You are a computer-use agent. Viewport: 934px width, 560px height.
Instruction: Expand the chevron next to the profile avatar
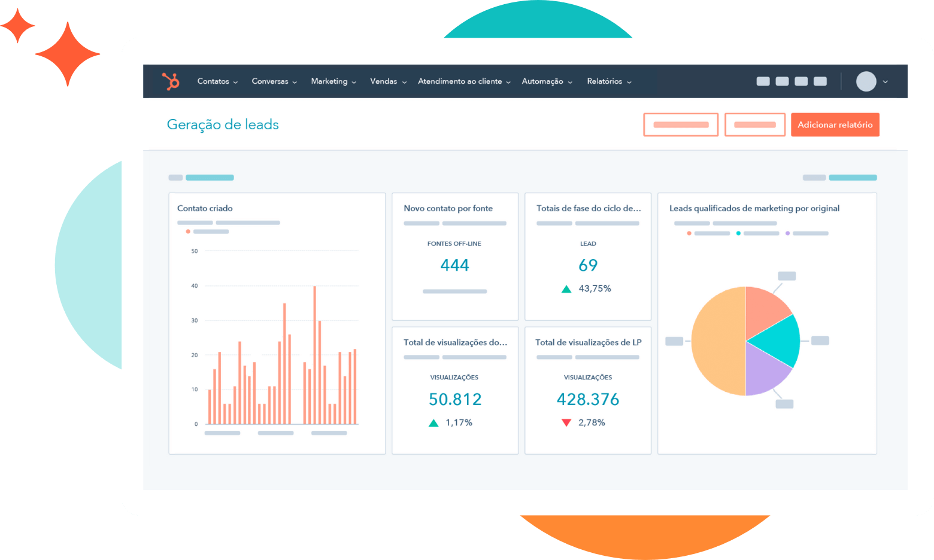[884, 81]
